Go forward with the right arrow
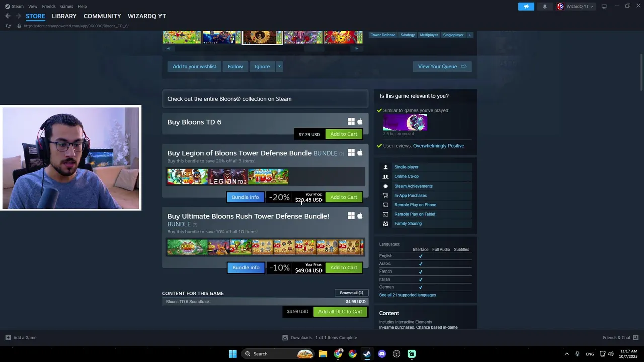The width and height of the screenshot is (644, 362). [18, 16]
